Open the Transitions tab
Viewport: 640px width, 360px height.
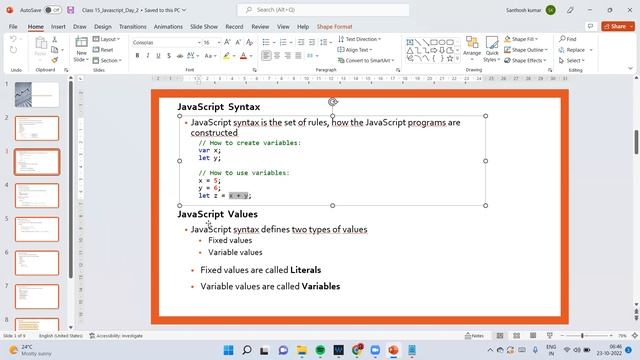[133, 27]
